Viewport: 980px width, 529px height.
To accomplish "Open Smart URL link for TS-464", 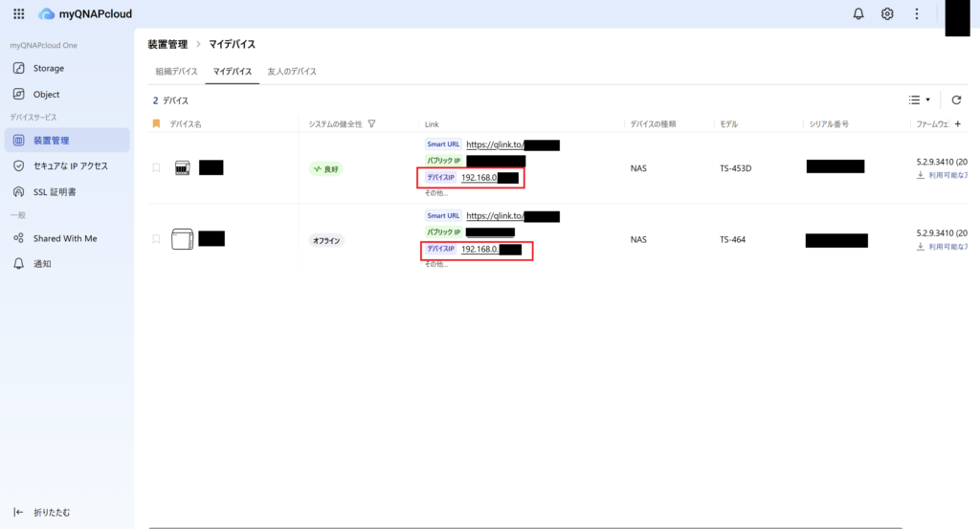I will coord(513,215).
